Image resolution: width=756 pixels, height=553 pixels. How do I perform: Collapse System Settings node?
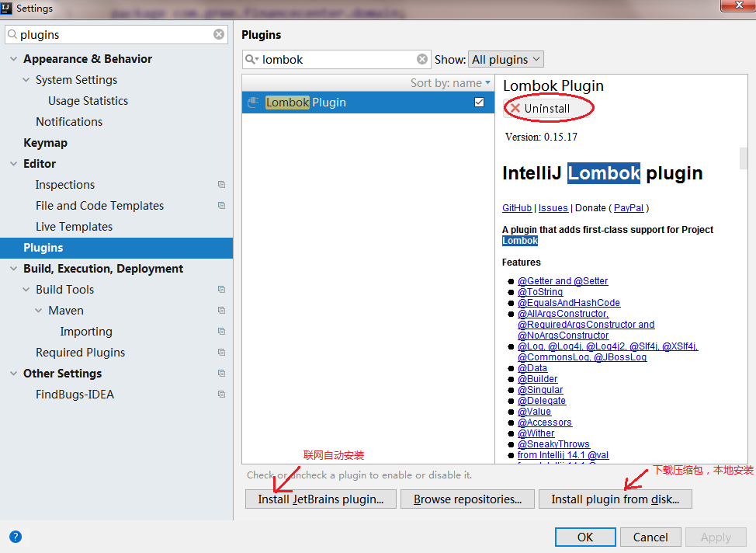click(x=26, y=80)
